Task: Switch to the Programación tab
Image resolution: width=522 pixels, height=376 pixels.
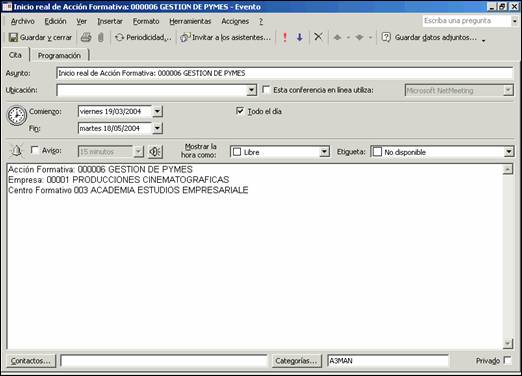Action: tap(59, 55)
